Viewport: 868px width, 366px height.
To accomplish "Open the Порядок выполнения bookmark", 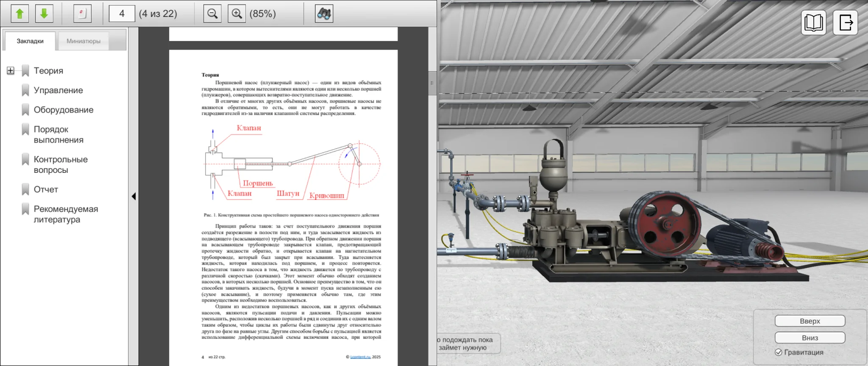I will click(x=58, y=135).
